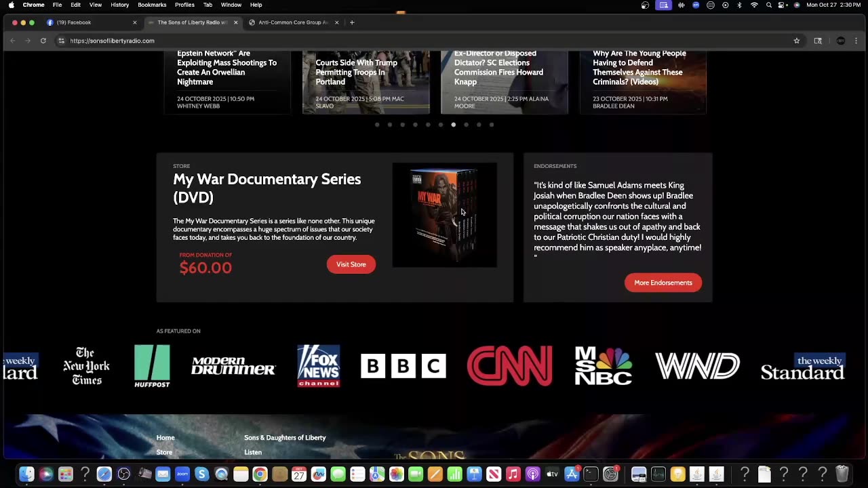Screen dimensions: 868x488
Task: Open Control Center in menu bar
Action: click(x=783, y=5)
